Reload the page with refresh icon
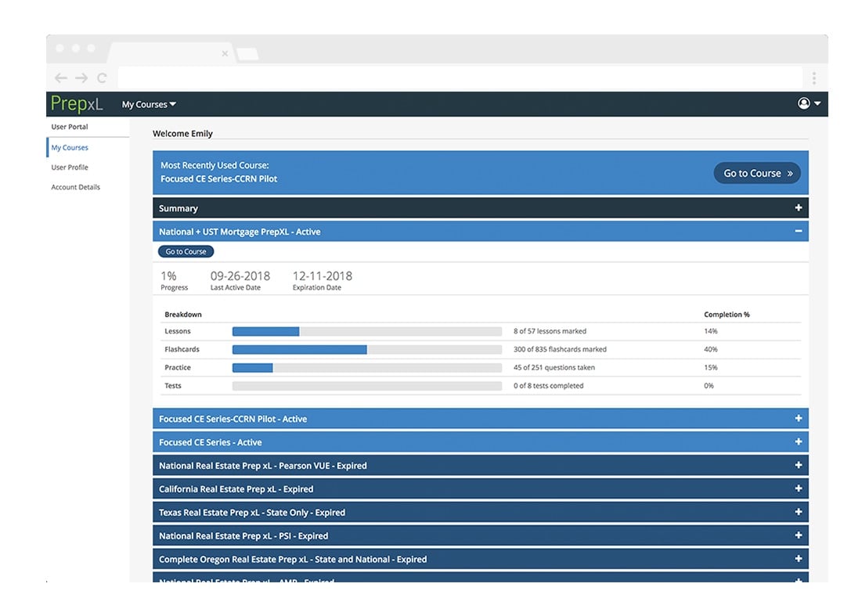 pos(102,78)
